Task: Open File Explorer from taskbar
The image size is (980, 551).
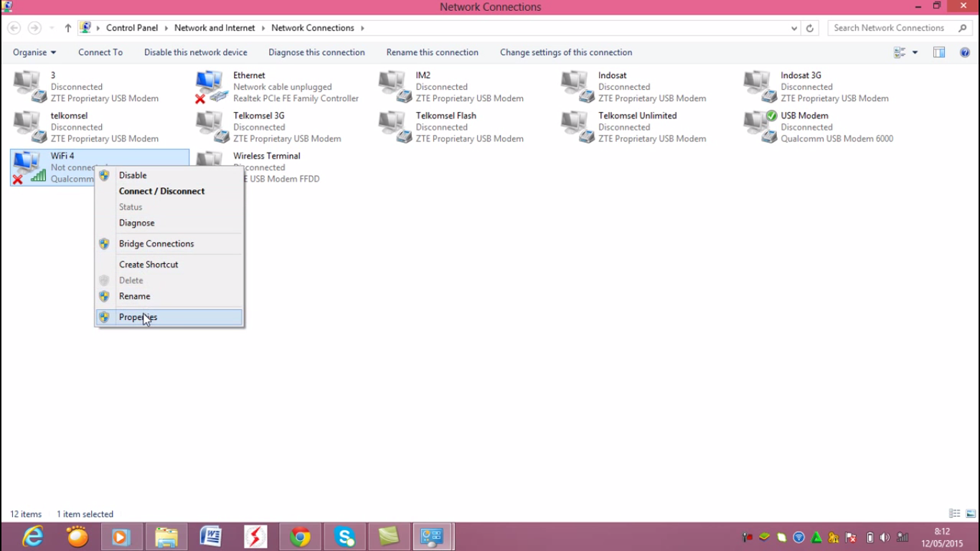Action: pos(166,537)
